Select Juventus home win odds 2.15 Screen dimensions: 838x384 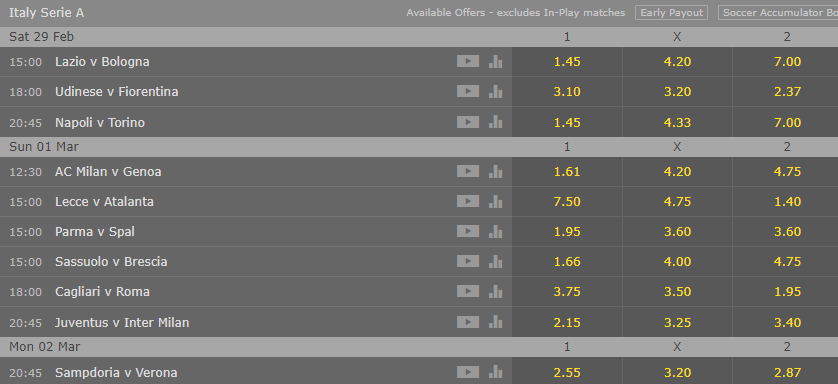[x=567, y=322]
